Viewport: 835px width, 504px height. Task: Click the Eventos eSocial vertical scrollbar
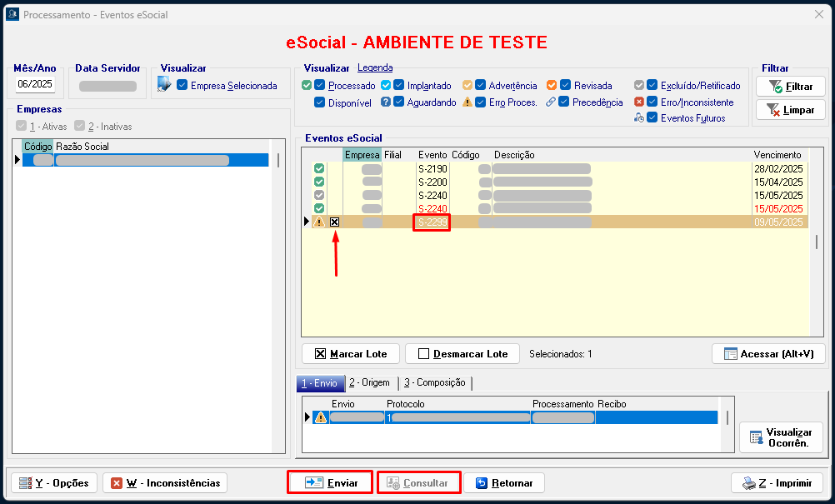[817, 242]
